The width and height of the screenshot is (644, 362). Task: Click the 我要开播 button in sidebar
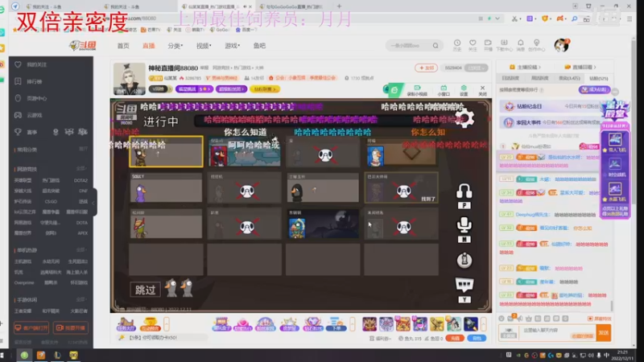(x=71, y=328)
